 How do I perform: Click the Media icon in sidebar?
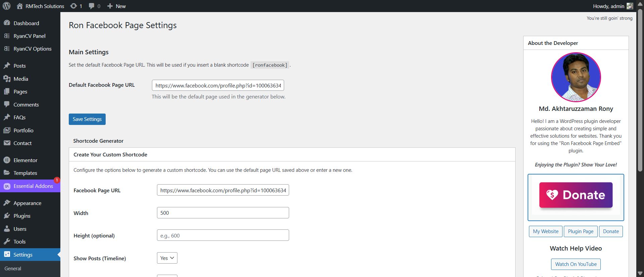tap(7, 79)
